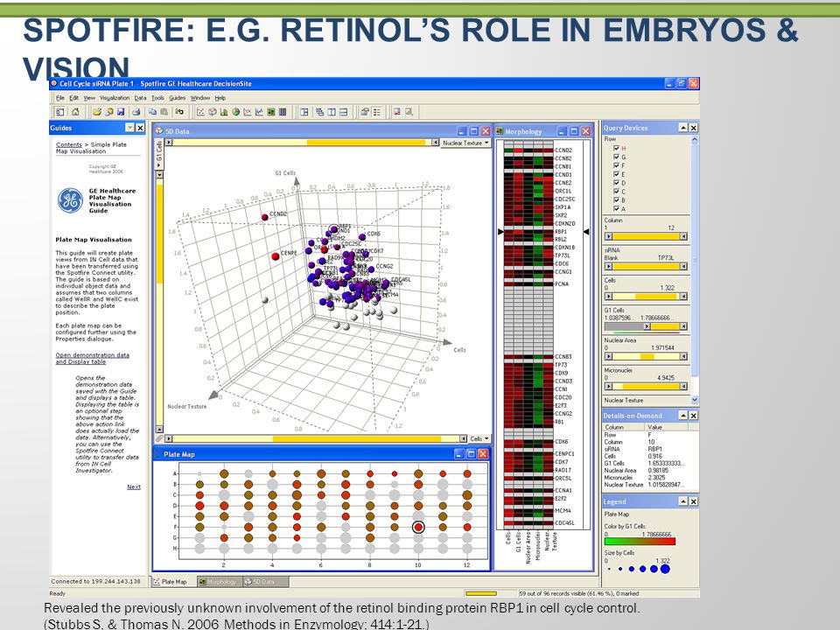Image resolution: width=840 pixels, height=630 pixels.
Task: Uncheck Row G checkbox in Query Devices
Action: (616, 157)
